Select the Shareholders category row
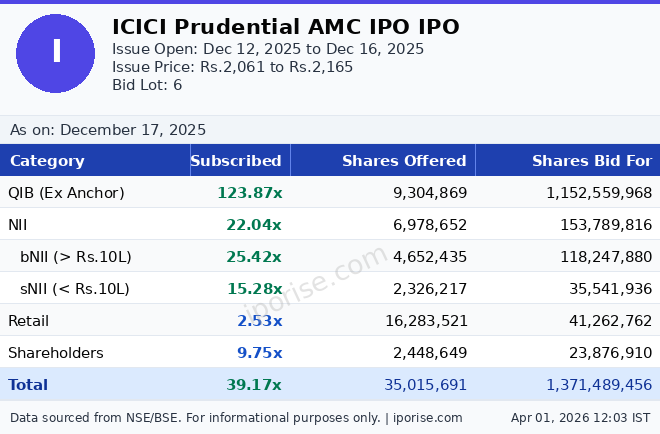 pyautogui.click(x=56, y=353)
